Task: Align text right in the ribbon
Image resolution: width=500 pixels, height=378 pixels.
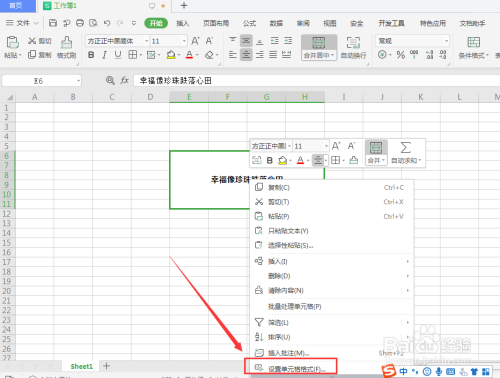Action: coord(260,54)
